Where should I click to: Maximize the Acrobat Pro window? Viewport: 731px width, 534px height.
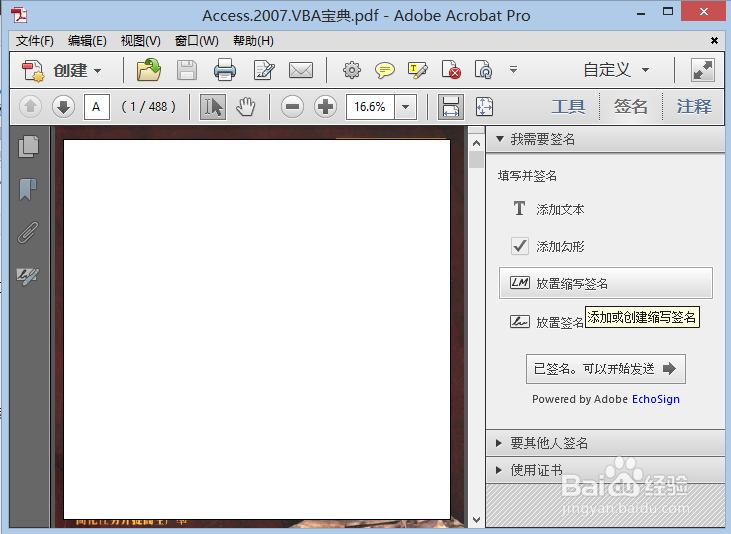[x=668, y=12]
